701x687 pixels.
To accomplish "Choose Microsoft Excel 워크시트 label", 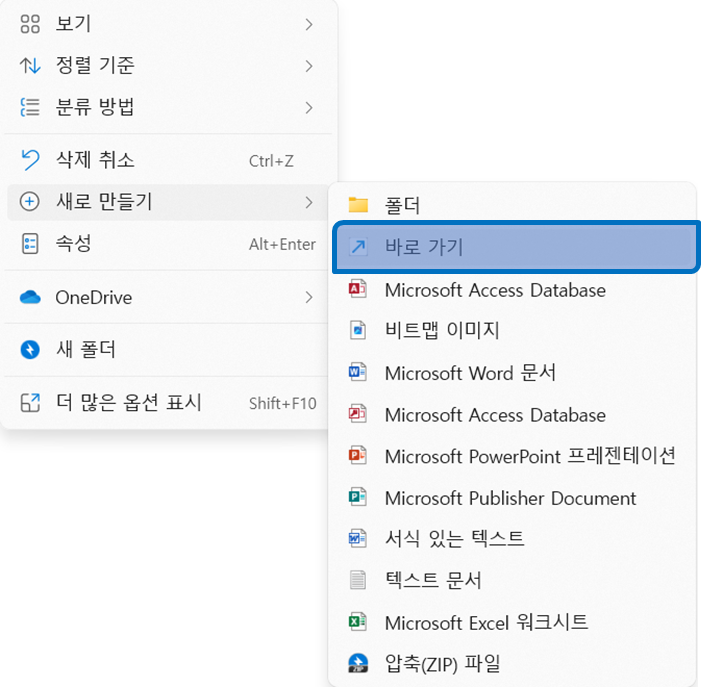I will tap(486, 623).
